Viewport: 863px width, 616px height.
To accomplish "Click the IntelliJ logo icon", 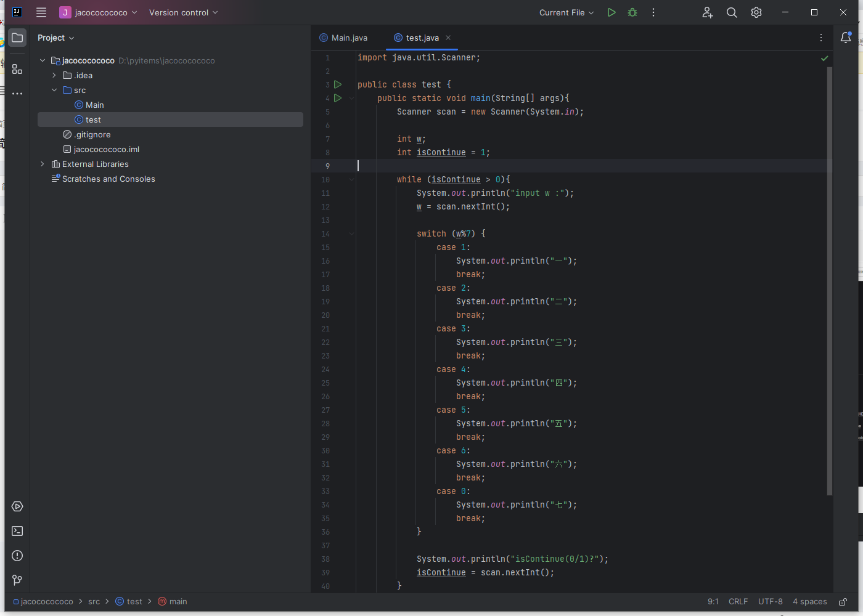I will click(17, 12).
